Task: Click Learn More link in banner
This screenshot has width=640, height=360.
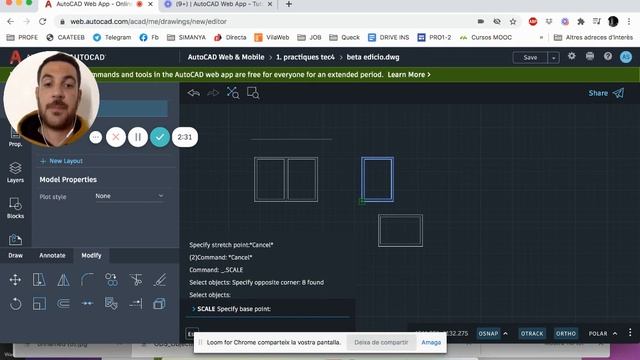Action: coord(409,75)
